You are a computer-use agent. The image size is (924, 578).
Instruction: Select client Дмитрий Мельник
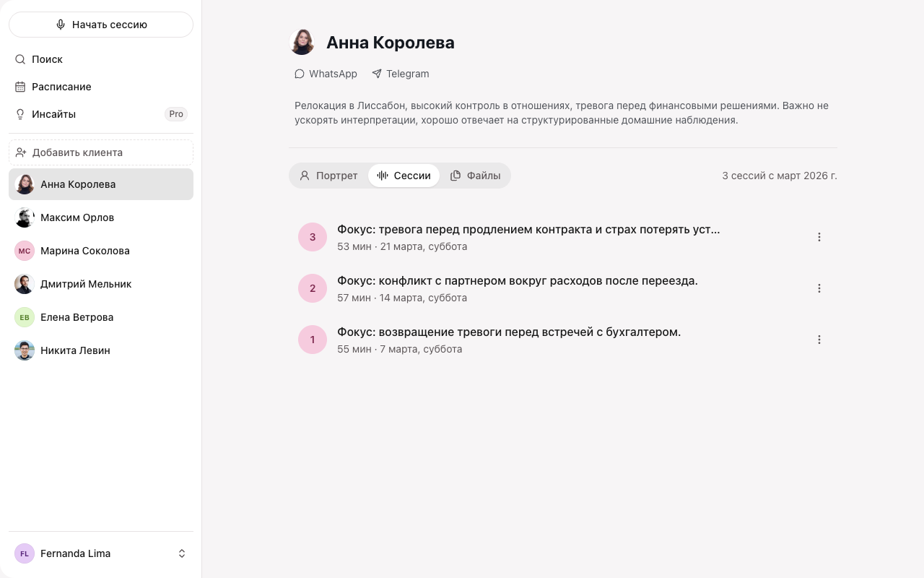(x=101, y=284)
